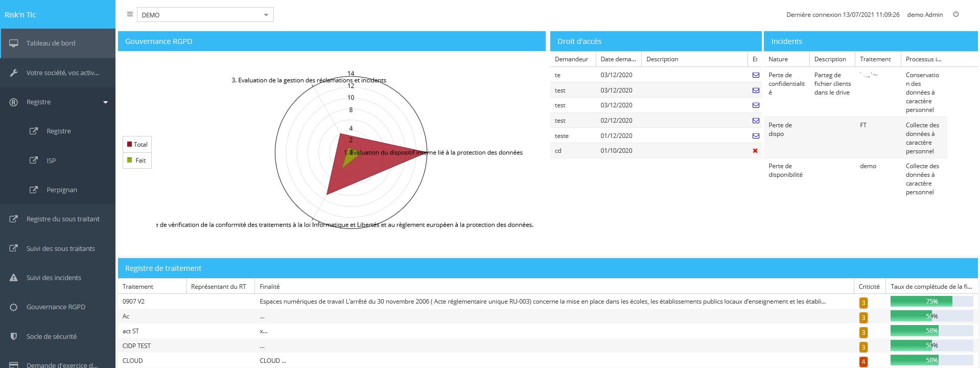Click the hamburger menu icon beside DEMO
This screenshot has width=980, height=368.
(130, 14)
